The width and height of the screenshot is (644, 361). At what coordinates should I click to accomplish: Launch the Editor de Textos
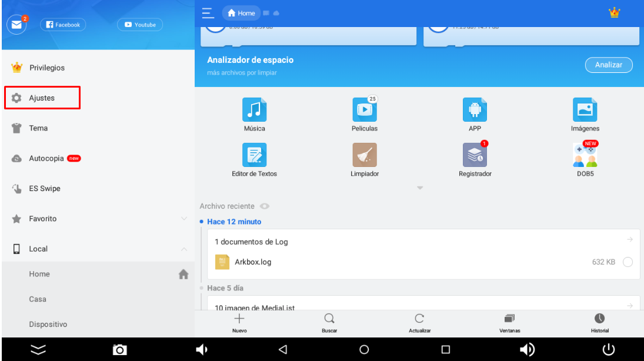pos(254,155)
